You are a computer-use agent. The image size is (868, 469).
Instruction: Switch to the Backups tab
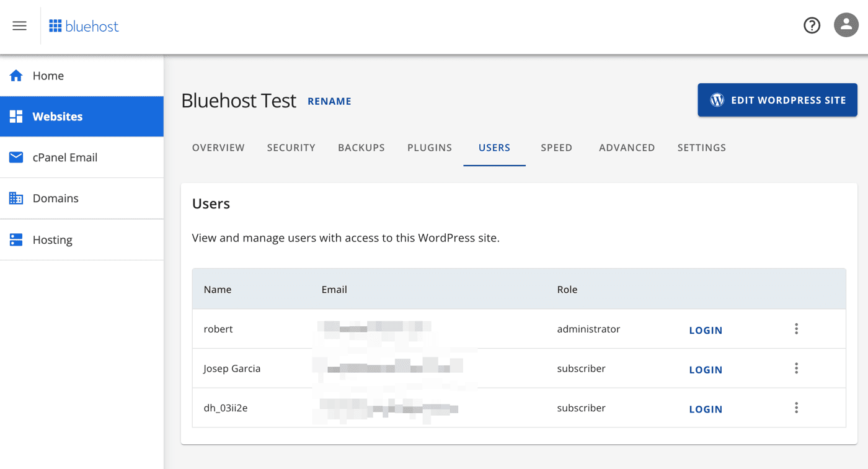click(361, 148)
